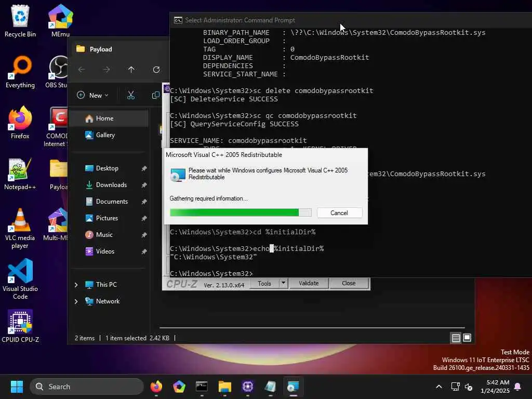
Task: Copy the selected item in Explorer
Action: coord(155,96)
